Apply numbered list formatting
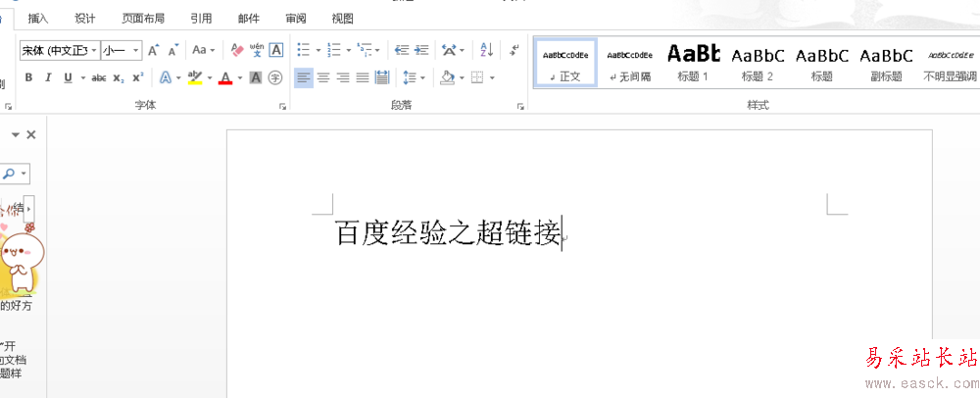 pos(334,50)
